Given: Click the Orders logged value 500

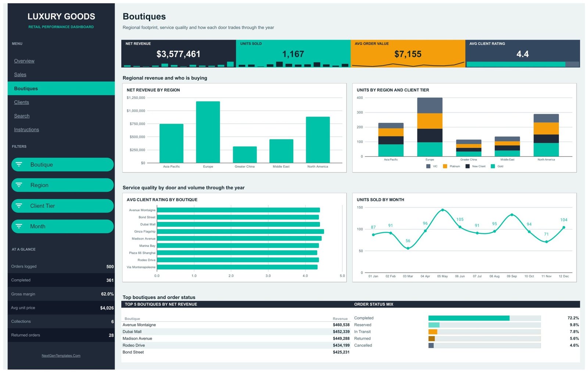Looking at the screenshot, I should tap(110, 266).
